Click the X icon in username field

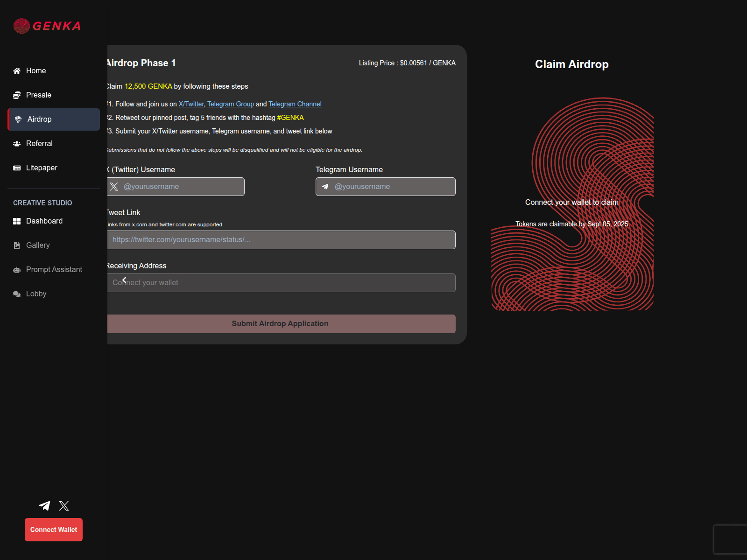pyautogui.click(x=114, y=187)
